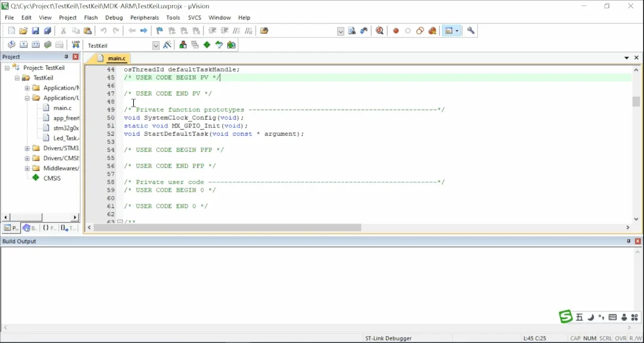Paste clipboard using toolbar icon

(87, 31)
